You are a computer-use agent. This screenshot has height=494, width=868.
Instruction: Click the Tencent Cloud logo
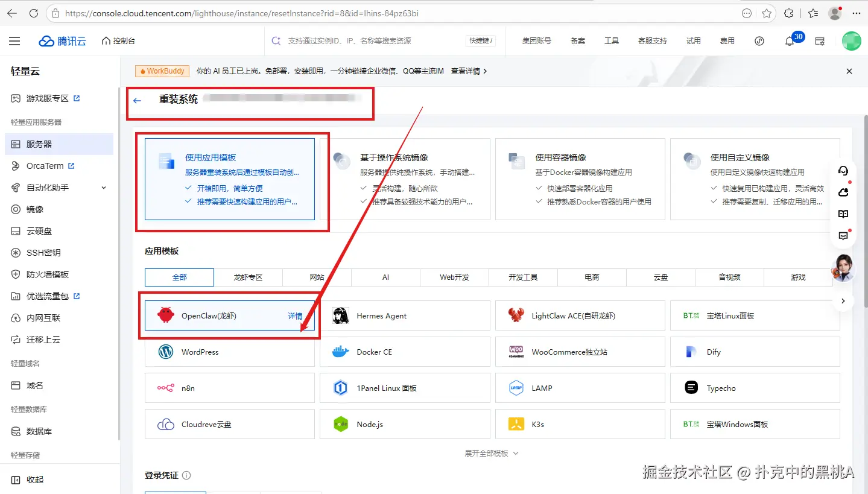[x=62, y=41]
